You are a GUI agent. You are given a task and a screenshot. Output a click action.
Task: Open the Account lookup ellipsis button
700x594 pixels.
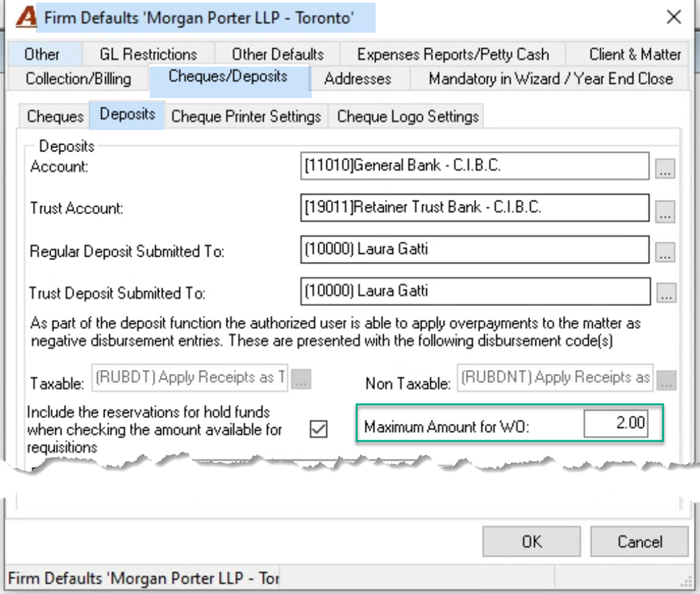pyautogui.click(x=665, y=169)
